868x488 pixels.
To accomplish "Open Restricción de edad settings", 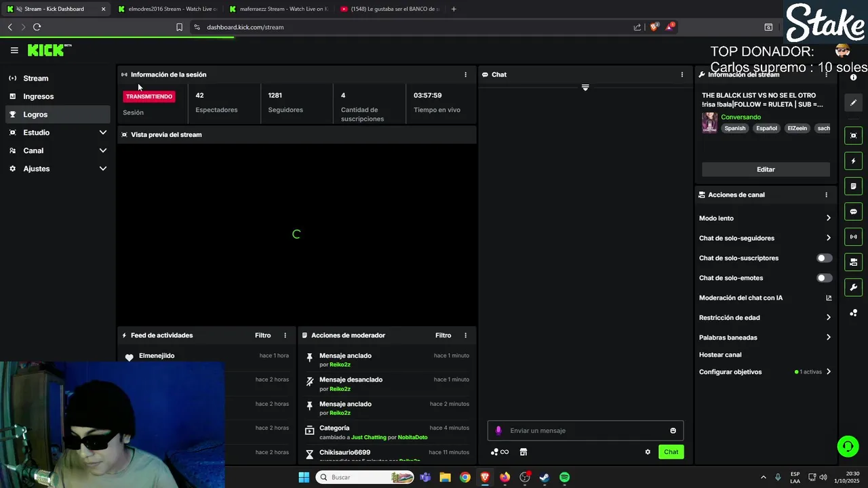I will [765, 317].
